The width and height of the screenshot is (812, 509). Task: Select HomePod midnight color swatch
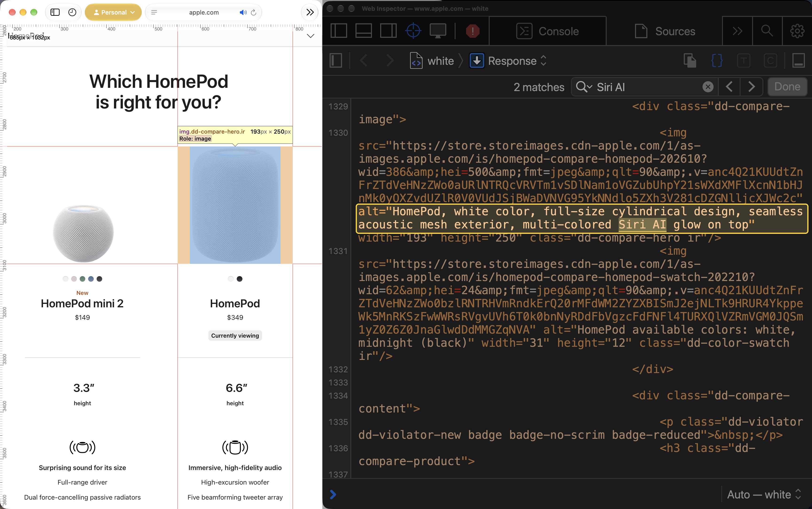(x=239, y=279)
